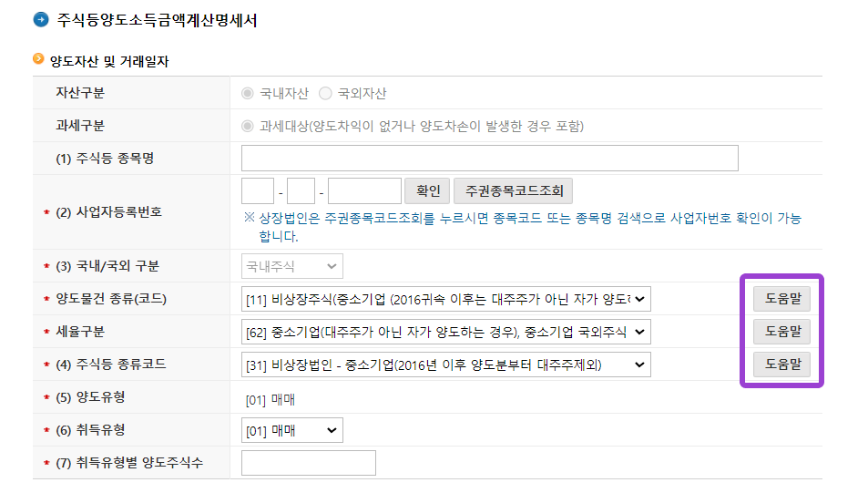Focus the 취득유형별 양도주식수 input field

point(308,463)
